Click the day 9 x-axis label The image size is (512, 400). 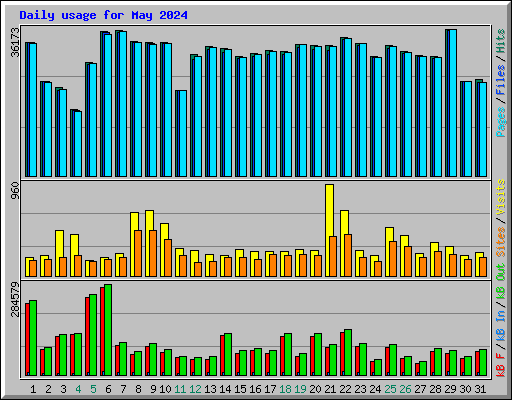pyautogui.click(x=153, y=389)
